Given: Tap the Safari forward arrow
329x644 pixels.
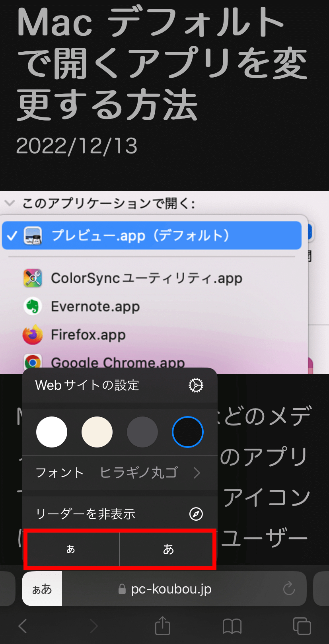Looking at the screenshot, I should pyautogui.click(x=94, y=626).
